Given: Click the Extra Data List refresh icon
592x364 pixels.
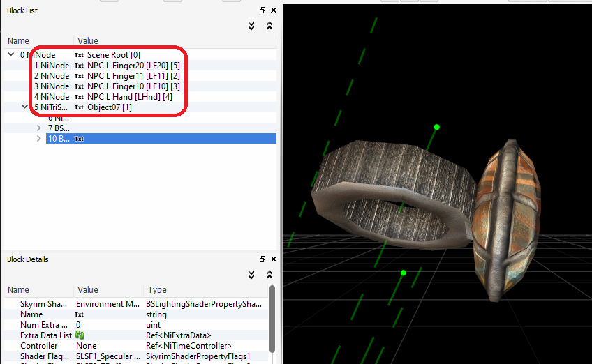Looking at the screenshot, I should [80, 335].
